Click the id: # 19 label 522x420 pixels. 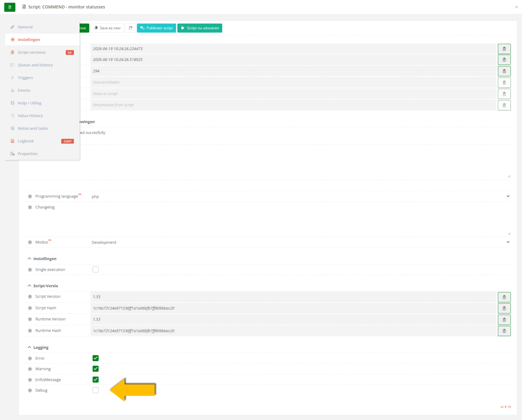tap(506, 407)
